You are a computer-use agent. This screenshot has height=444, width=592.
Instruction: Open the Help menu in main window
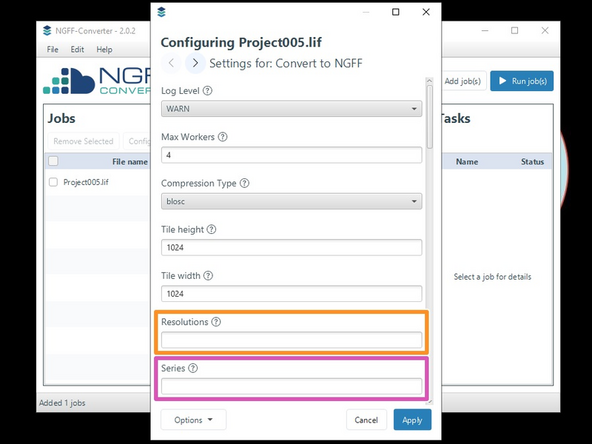pos(104,49)
